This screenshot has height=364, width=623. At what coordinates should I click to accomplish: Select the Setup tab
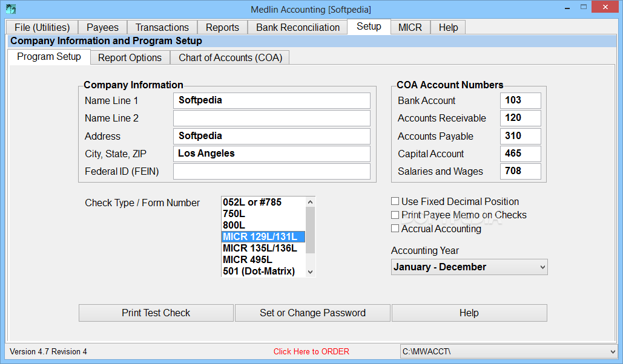[x=369, y=27]
